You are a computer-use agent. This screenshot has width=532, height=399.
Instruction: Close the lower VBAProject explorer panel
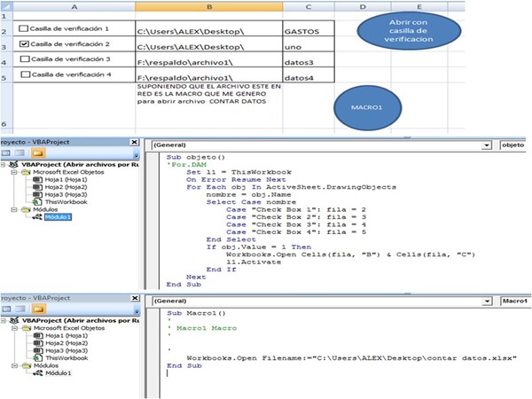tap(135, 298)
